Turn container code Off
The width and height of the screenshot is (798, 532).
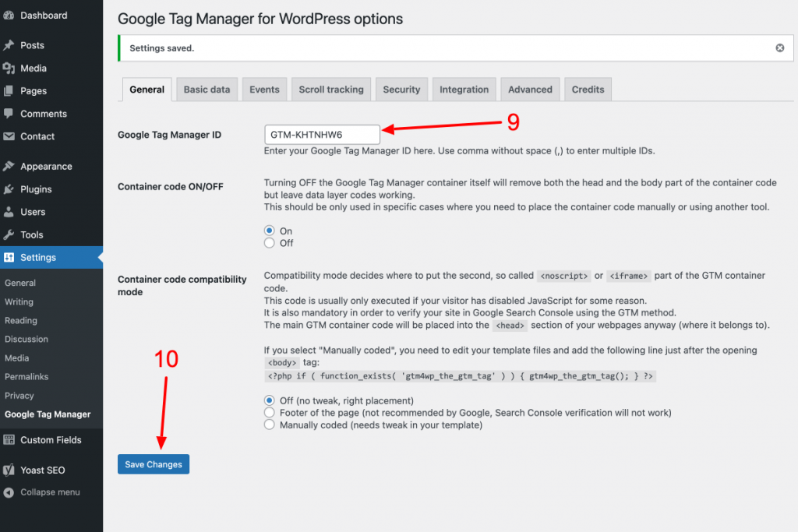[x=269, y=243]
